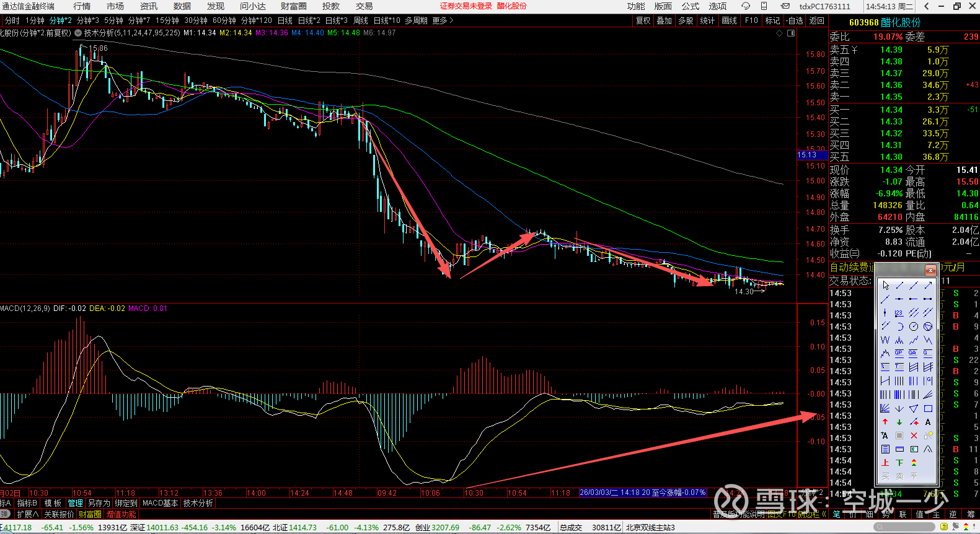This screenshot has width=980, height=534.
Task: Open the 行情 menu
Action: click(x=82, y=6)
